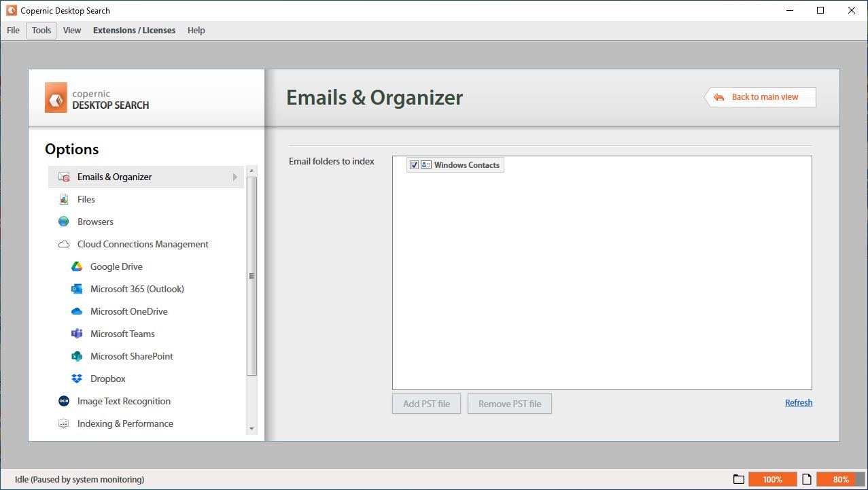
Task: Click Back to main view button
Action: (x=760, y=97)
